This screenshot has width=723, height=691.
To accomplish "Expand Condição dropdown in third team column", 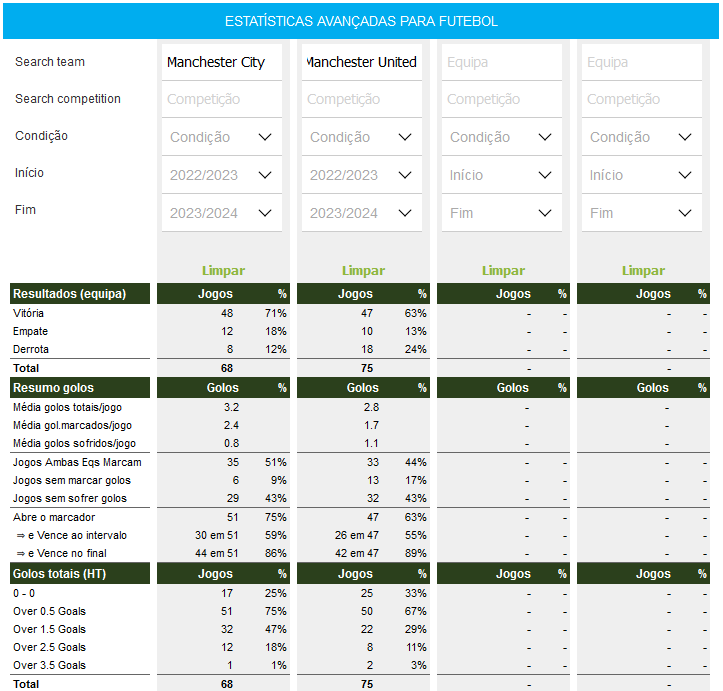I will point(502,137).
